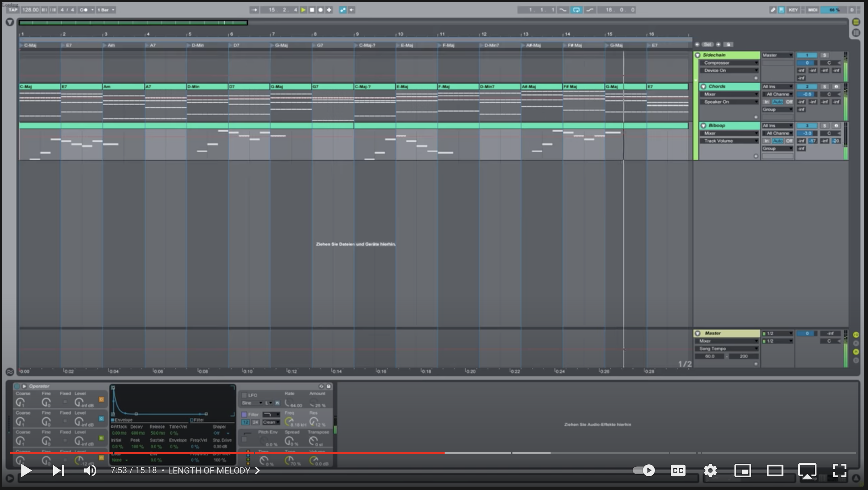Open the Master output dropdown on Sidechain
Viewport: 868px width, 490px height.
click(778, 55)
